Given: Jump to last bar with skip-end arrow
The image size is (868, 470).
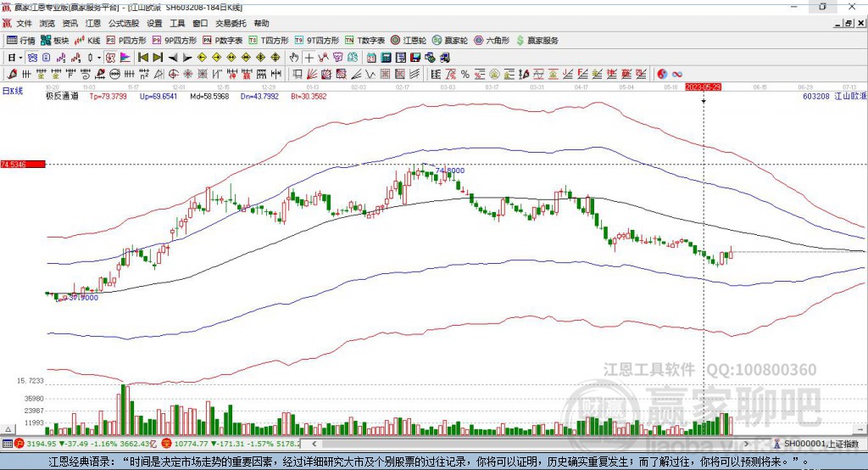Looking at the screenshot, I should click(x=158, y=58).
